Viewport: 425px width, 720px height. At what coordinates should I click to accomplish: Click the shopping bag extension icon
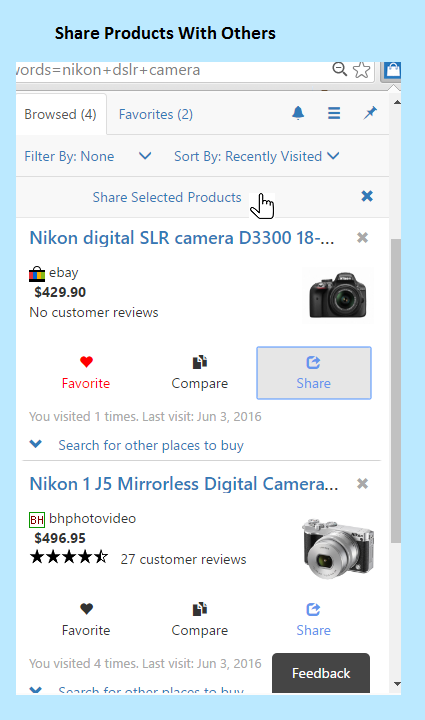[x=392, y=70]
